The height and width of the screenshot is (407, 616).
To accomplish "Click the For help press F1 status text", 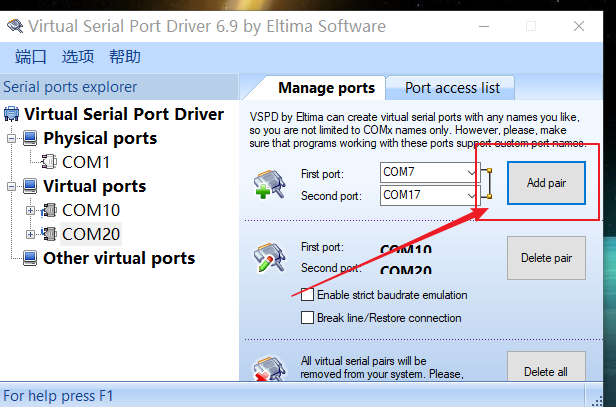I will click(58, 396).
